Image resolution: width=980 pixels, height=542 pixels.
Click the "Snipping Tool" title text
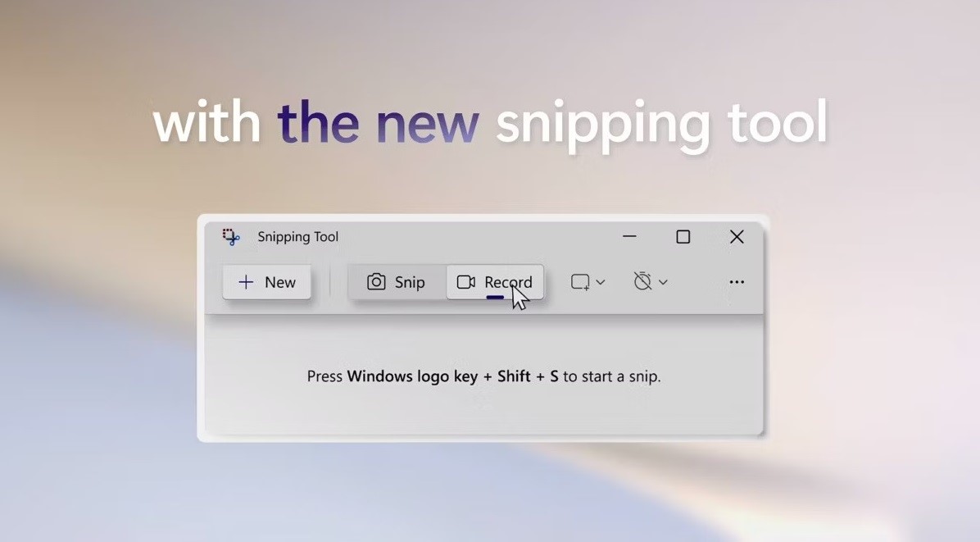point(298,237)
